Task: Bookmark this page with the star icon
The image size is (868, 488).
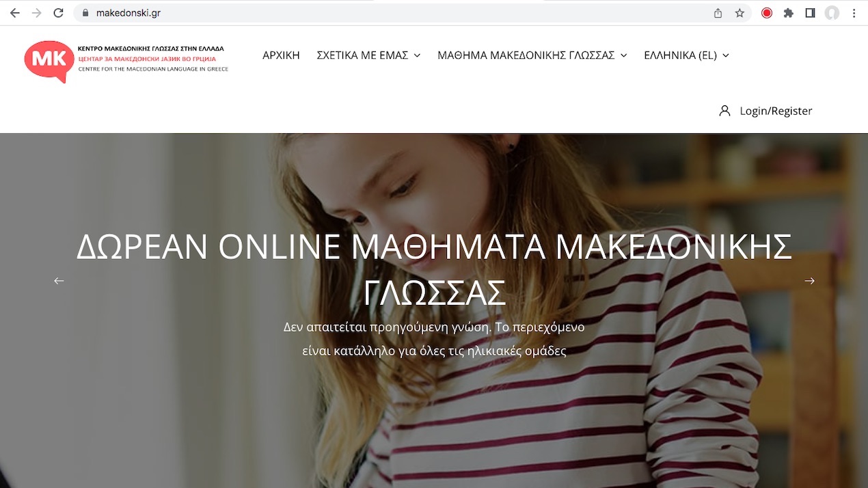Action: point(740,13)
